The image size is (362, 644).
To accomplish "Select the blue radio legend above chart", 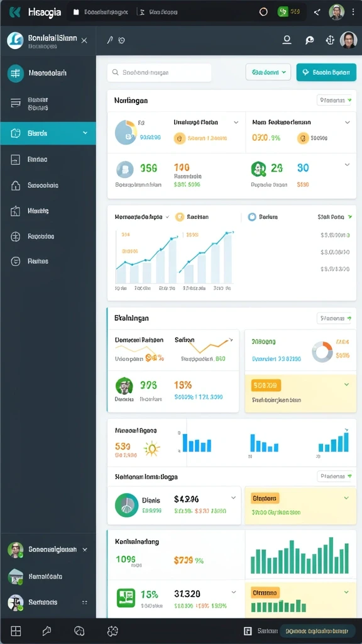I will [252, 217].
